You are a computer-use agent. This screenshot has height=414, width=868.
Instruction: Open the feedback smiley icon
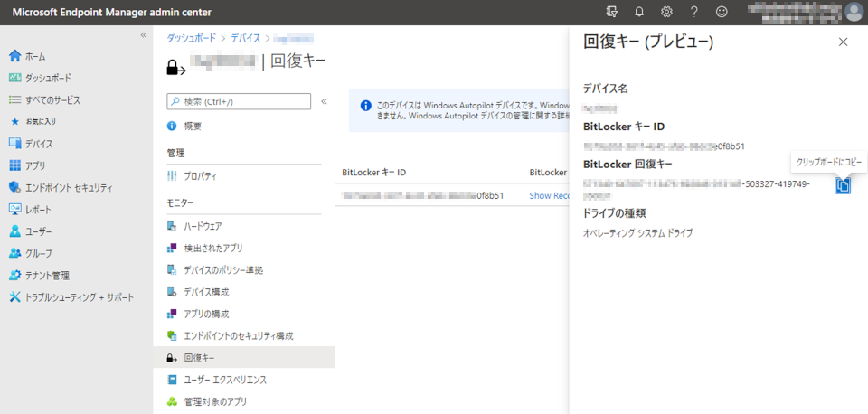[722, 12]
